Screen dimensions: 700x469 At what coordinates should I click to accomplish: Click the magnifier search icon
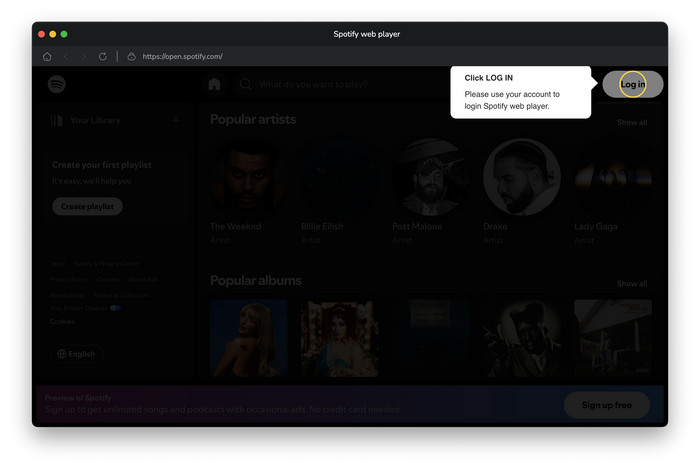(245, 84)
